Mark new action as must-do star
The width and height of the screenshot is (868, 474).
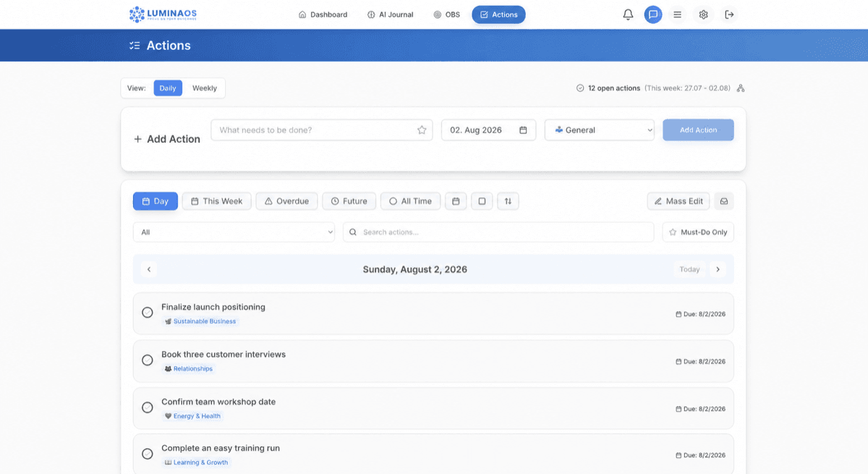422,130
